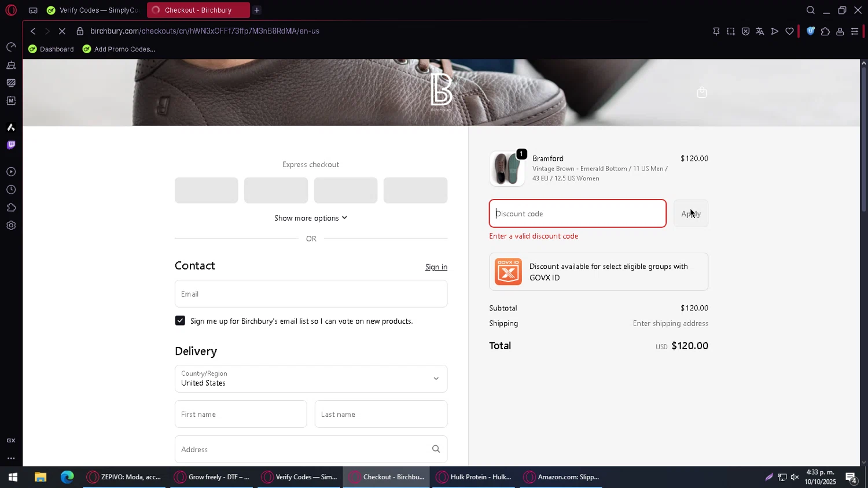Switch to Hulk Protein taskbar window
The width and height of the screenshot is (868, 488).
click(473, 477)
